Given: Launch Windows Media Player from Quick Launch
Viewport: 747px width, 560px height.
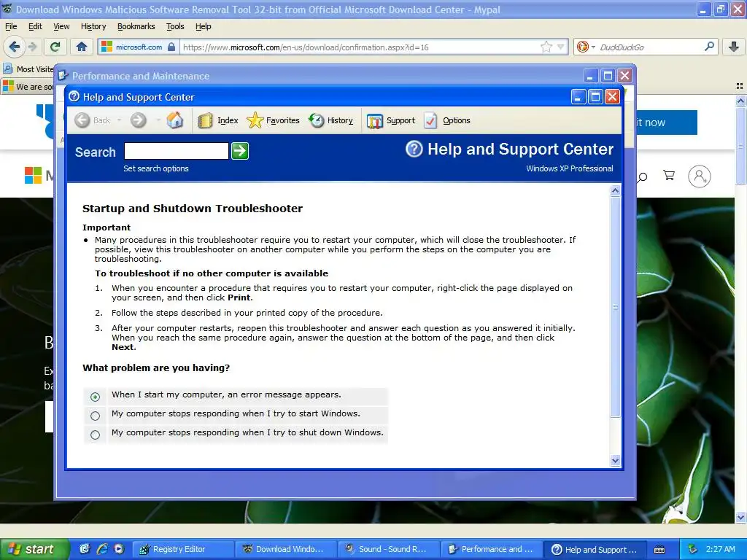Looking at the screenshot, I should click(119, 549).
